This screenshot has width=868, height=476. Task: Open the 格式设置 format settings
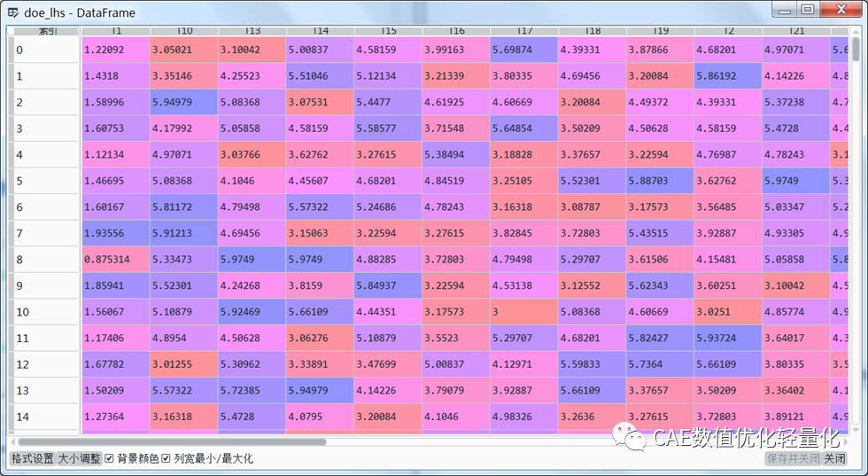click(x=33, y=458)
